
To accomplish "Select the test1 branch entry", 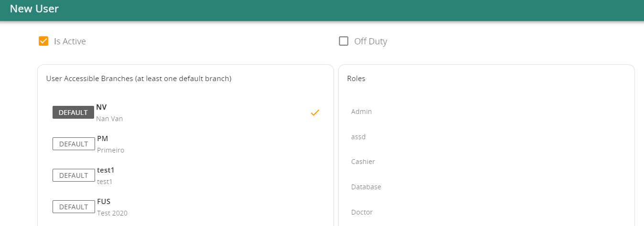I will pos(185,175).
